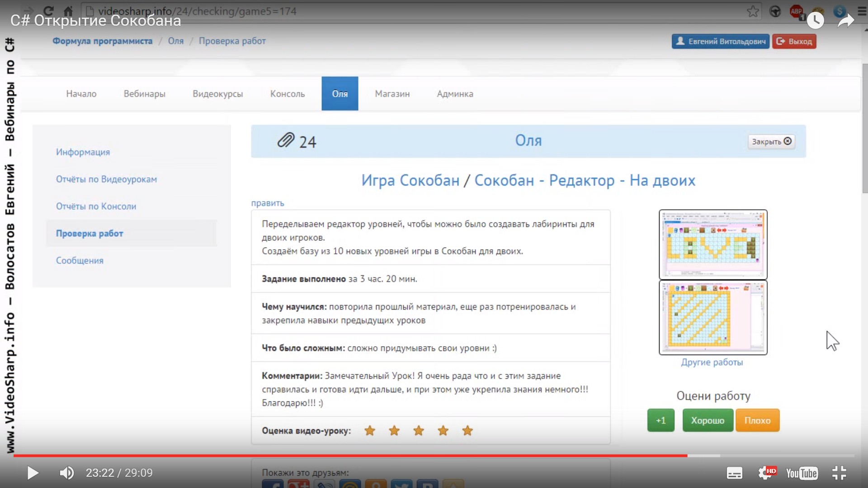Play the video
This screenshot has height=488, width=868.
(x=33, y=473)
